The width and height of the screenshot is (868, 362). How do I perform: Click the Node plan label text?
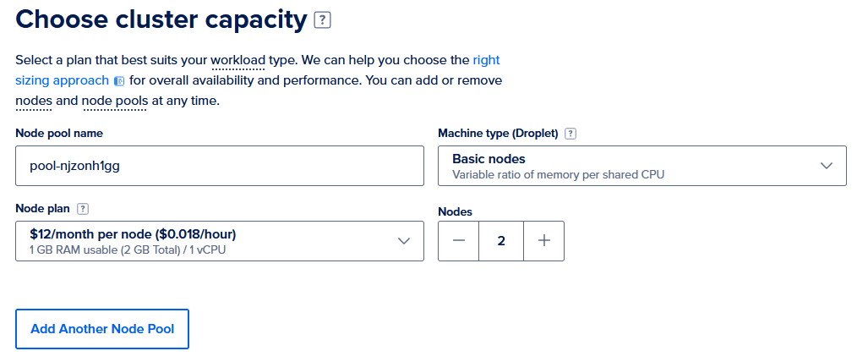(x=42, y=208)
